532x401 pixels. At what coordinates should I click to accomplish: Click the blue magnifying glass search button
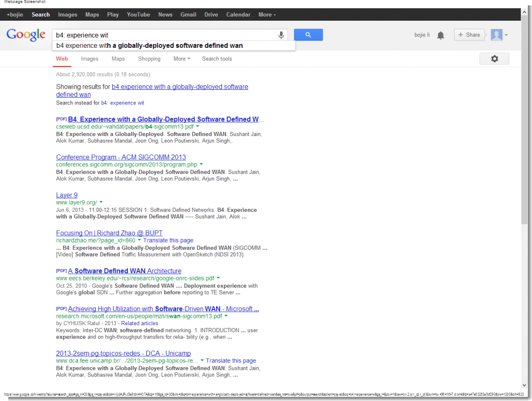308,34
